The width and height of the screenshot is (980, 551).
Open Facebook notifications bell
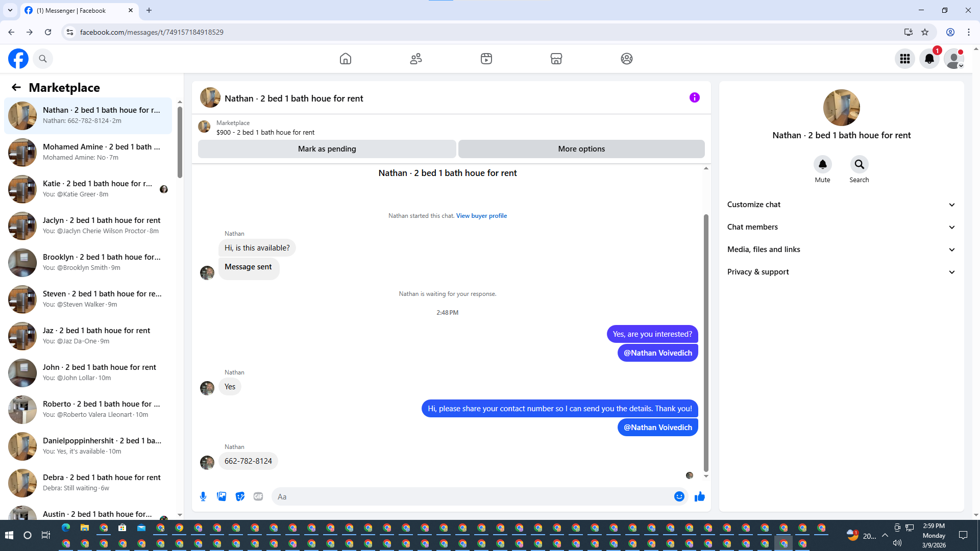929,59
